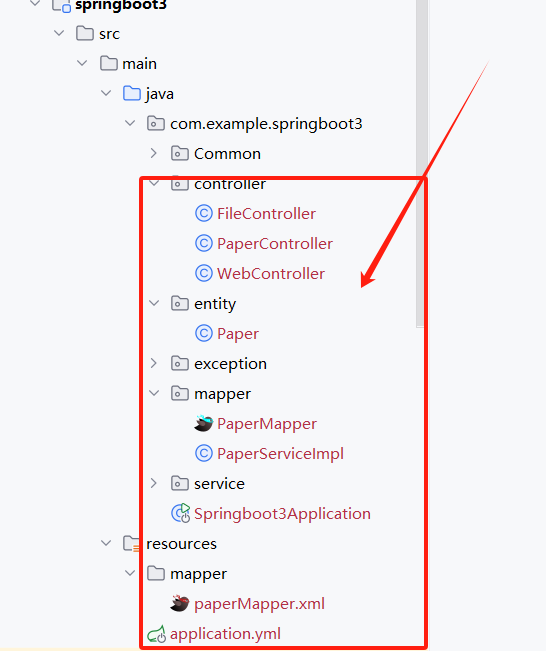Click the PaperServiceImpl class icon
This screenshot has width=546, height=651.
click(x=203, y=453)
